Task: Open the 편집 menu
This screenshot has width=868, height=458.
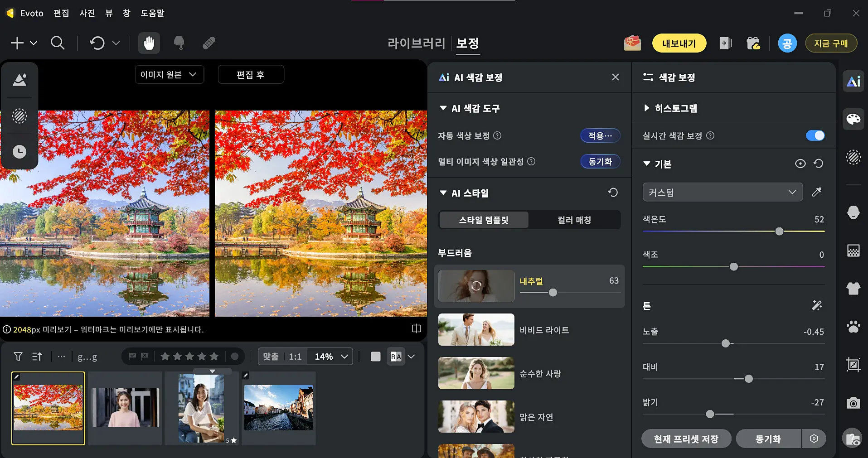Action: (x=61, y=13)
